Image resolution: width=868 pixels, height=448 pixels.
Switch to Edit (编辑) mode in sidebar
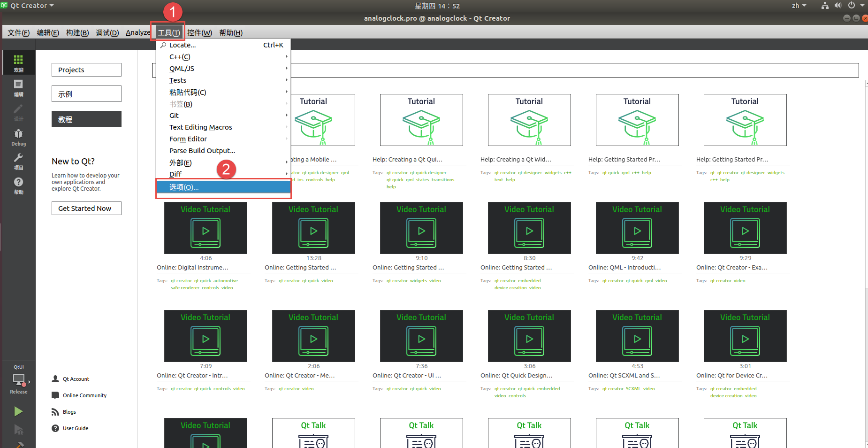coord(18,87)
